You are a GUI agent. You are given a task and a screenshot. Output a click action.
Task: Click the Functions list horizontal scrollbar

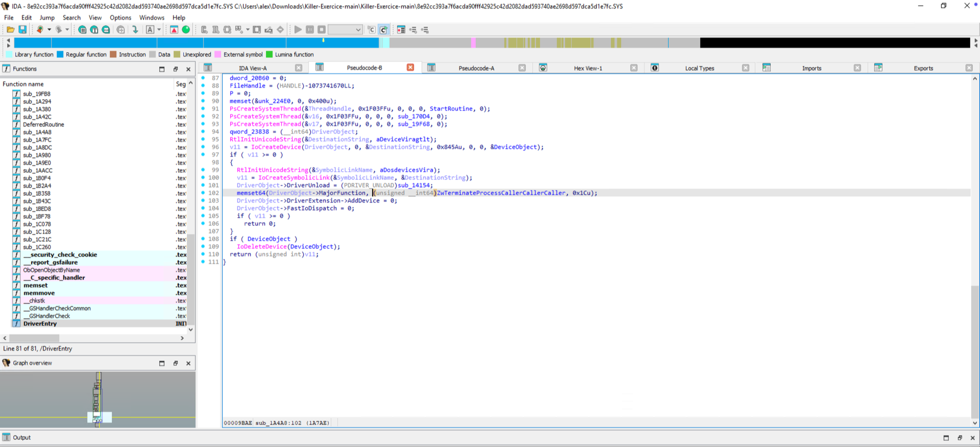coord(34,338)
